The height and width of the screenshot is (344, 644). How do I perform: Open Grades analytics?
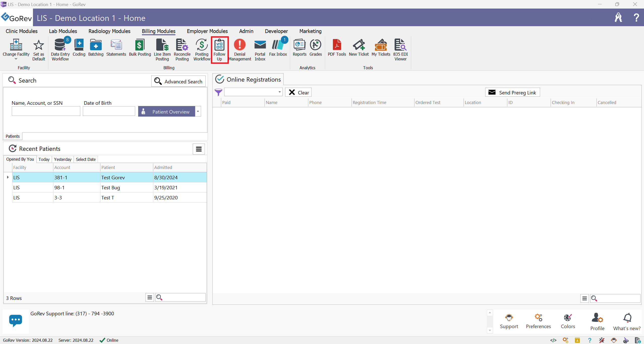click(316, 48)
